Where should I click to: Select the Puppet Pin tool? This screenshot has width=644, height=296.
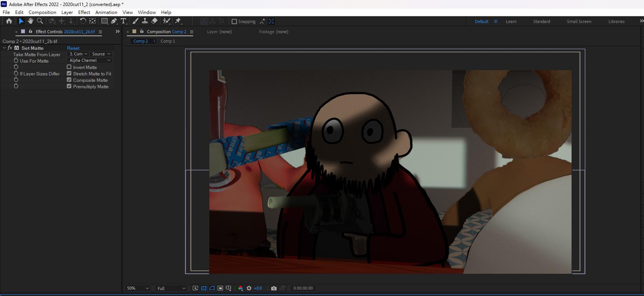pos(178,21)
